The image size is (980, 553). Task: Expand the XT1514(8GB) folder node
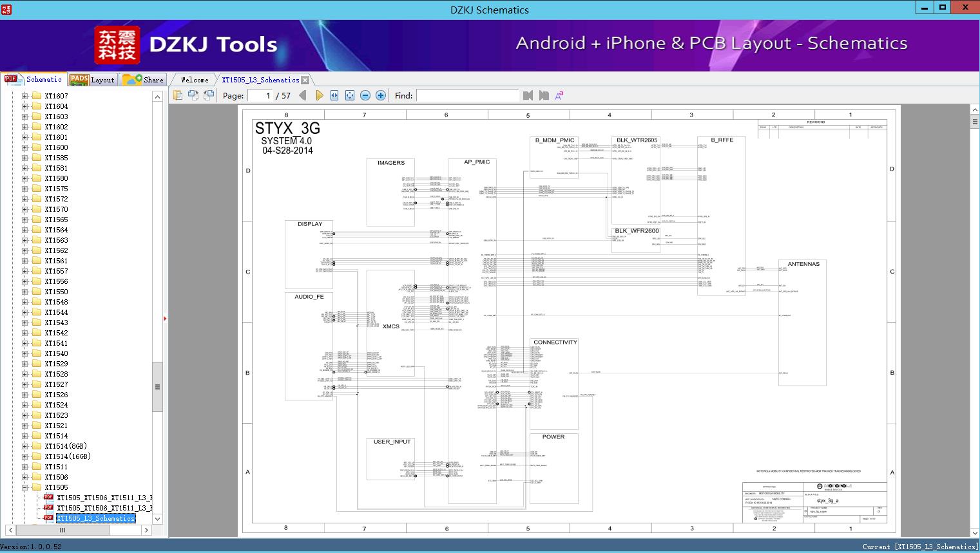coord(24,446)
